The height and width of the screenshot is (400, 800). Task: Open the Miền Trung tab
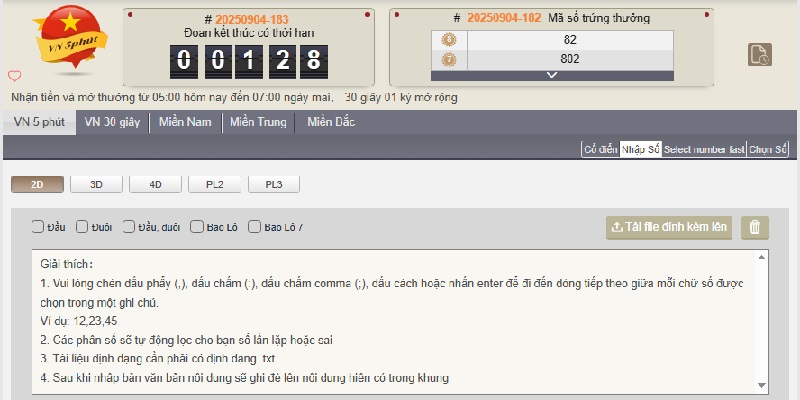tap(258, 122)
